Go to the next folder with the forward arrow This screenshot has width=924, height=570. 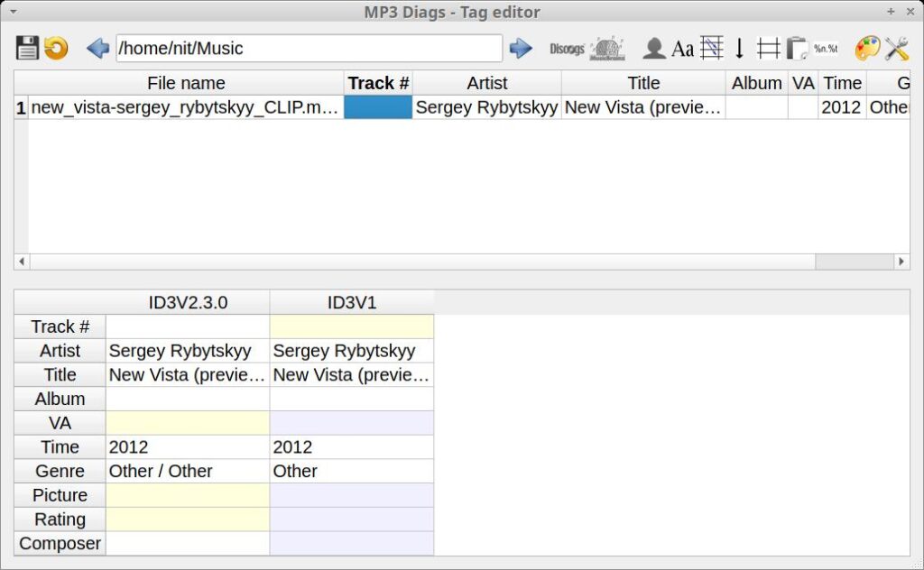521,49
